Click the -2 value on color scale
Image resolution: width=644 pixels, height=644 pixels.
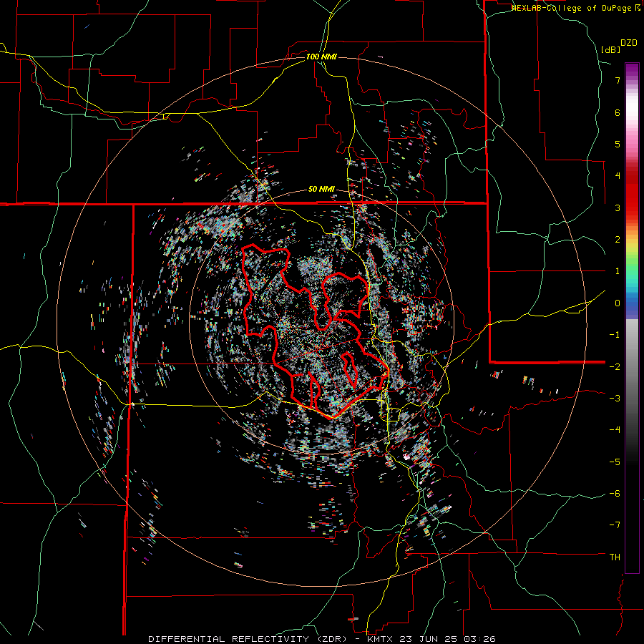click(x=615, y=366)
